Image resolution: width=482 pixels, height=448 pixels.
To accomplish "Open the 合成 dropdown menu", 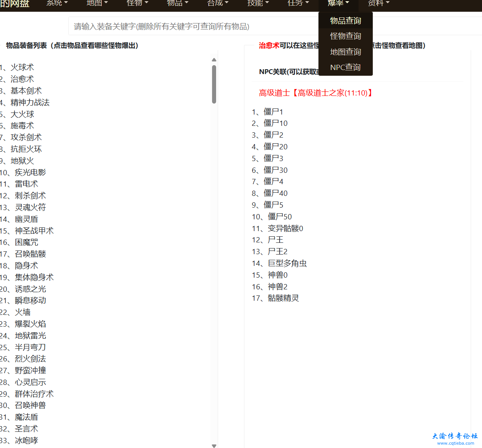I will click(x=218, y=3).
